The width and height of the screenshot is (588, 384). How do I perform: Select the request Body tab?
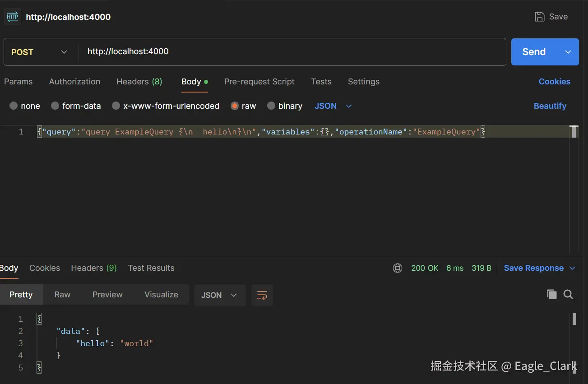[x=194, y=82]
